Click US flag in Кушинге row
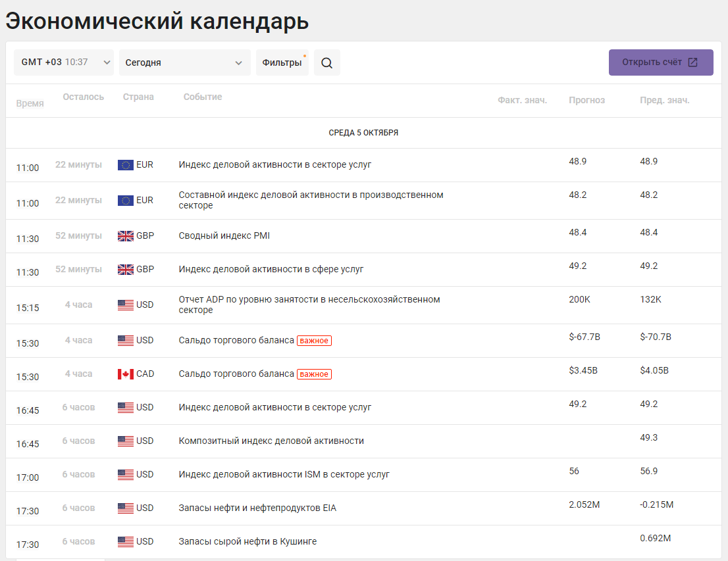The width and height of the screenshot is (728, 561). [x=125, y=541]
